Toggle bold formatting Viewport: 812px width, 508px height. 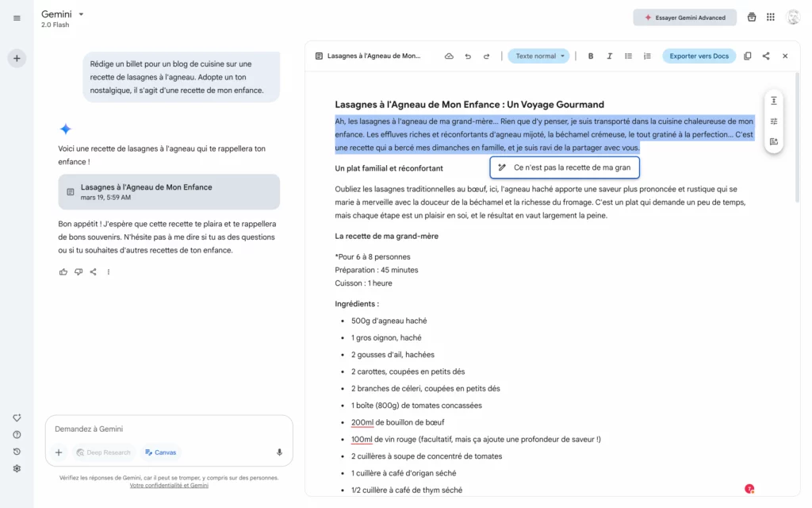(x=591, y=56)
